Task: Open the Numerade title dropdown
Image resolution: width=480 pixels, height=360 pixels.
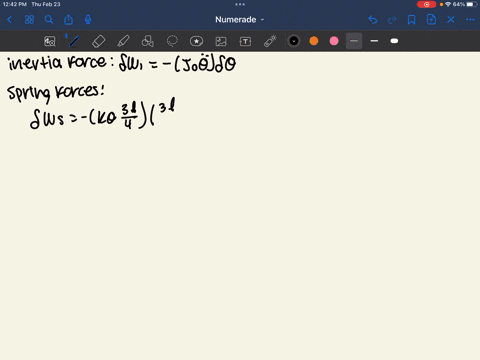Action: tap(240, 20)
